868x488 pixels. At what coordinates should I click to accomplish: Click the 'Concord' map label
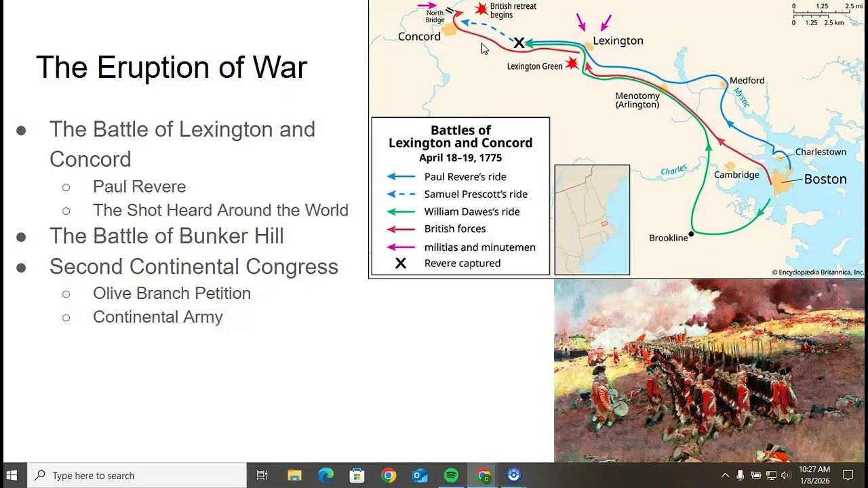pyautogui.click(x=419, y=37)
